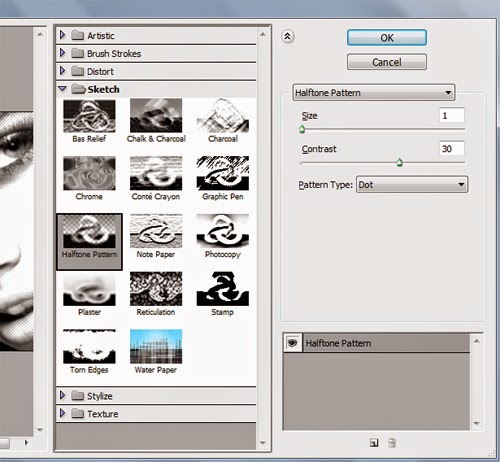The height and width of the screenshot is (462, 500).
Task: Click the Size value input field
Action: pyautogui.click(x=452, y=116)
